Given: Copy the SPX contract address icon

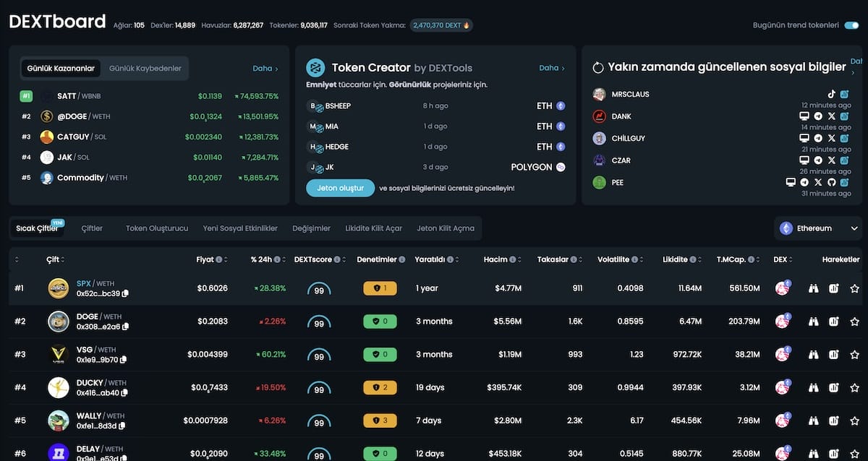Looking at the screenshot, I should [125, 294].
